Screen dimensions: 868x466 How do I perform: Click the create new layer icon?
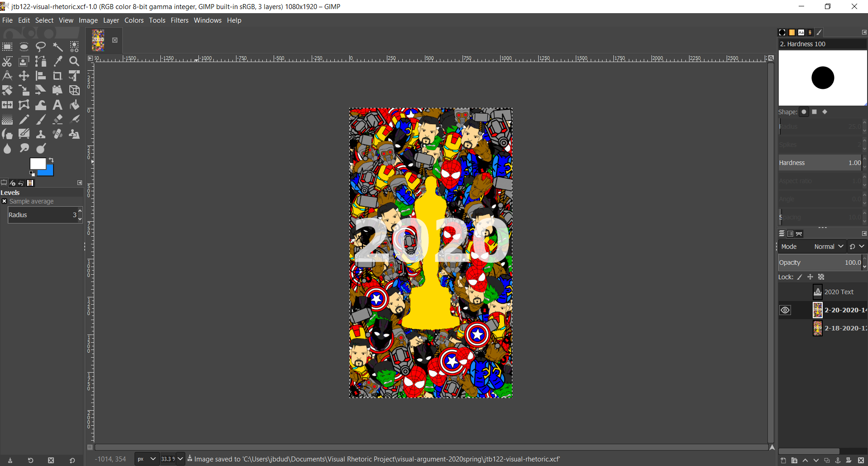pos(783,460)
